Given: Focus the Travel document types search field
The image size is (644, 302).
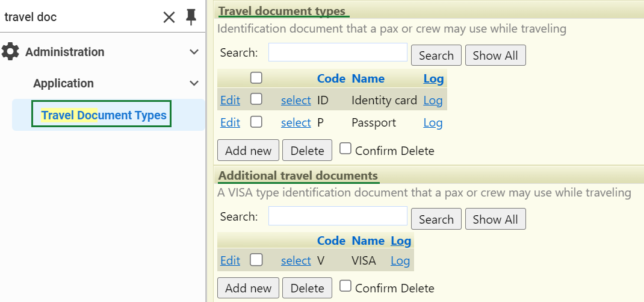Looking at the screenshot, I should [x=338, y=52].
